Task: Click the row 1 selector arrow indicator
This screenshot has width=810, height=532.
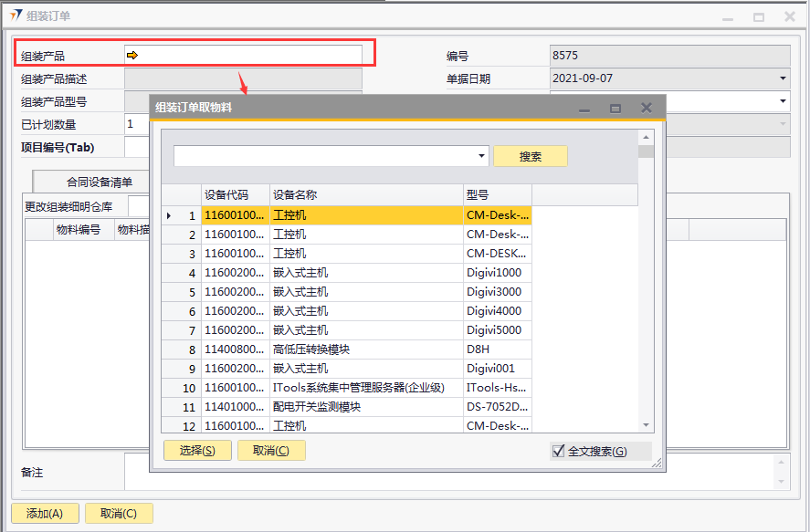Action: [168, 215]
